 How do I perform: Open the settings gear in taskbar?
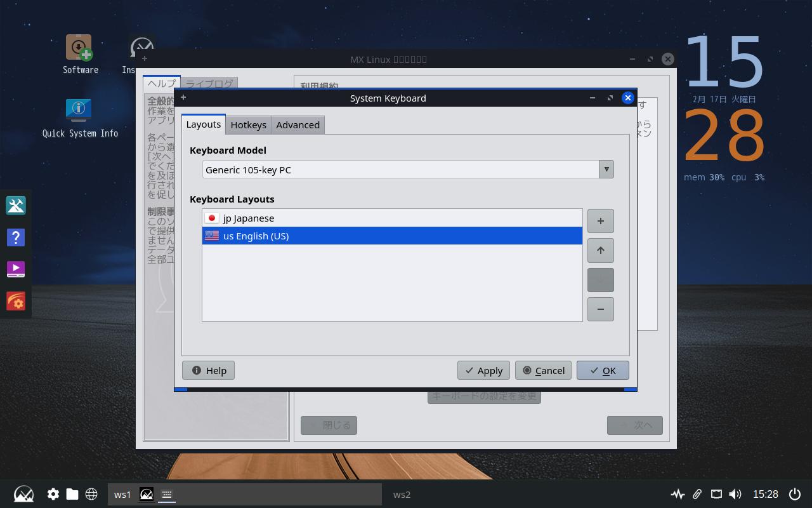[53, 494]
